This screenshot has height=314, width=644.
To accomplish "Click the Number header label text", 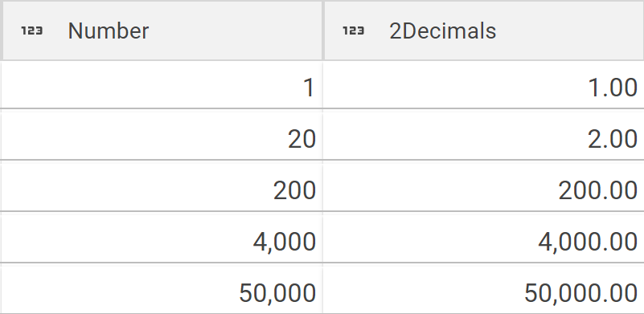I will point(109,31).
